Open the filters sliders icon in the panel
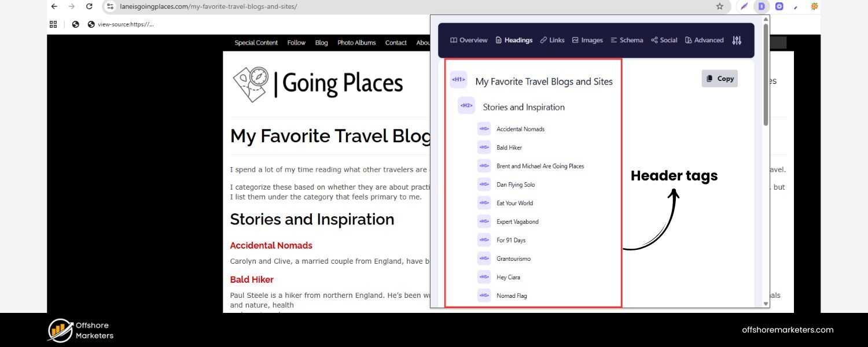Screen dimensions: 868x347 click(737, 40)
